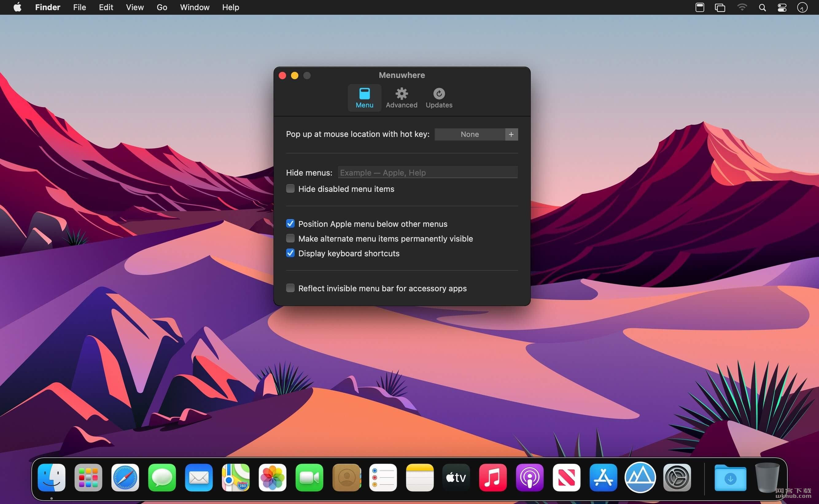Click the None hot key recorder field
The image size is (819, 504).
pyautogui.click(x=469, y=134)
